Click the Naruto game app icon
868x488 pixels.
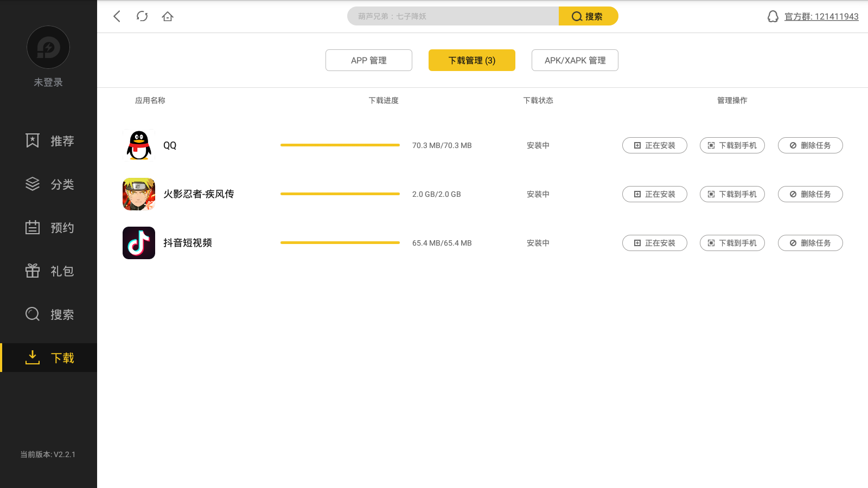(x=139, y=194)
